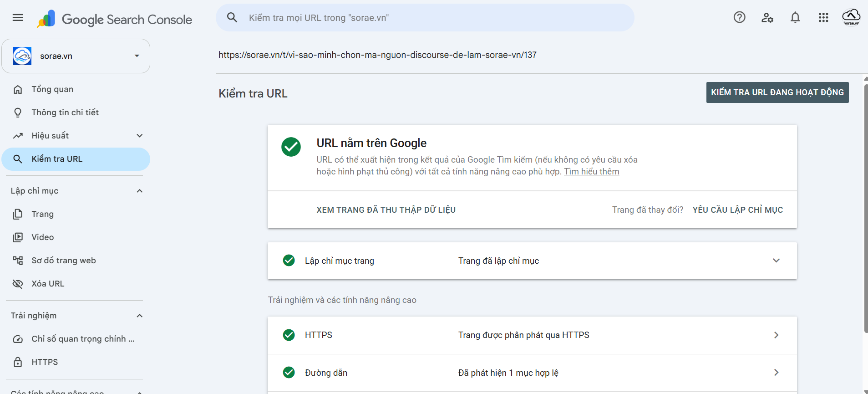
Task: Click YÊU CẦU LẬP CHỈ MỤC
Action: click(738, 210)
